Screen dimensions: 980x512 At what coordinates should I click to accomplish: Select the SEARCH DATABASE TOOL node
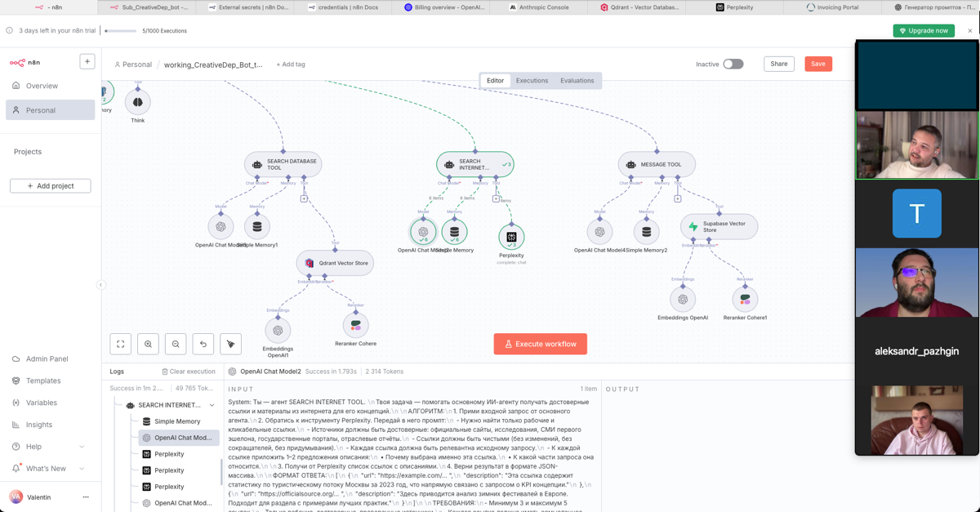coord(283,164)
